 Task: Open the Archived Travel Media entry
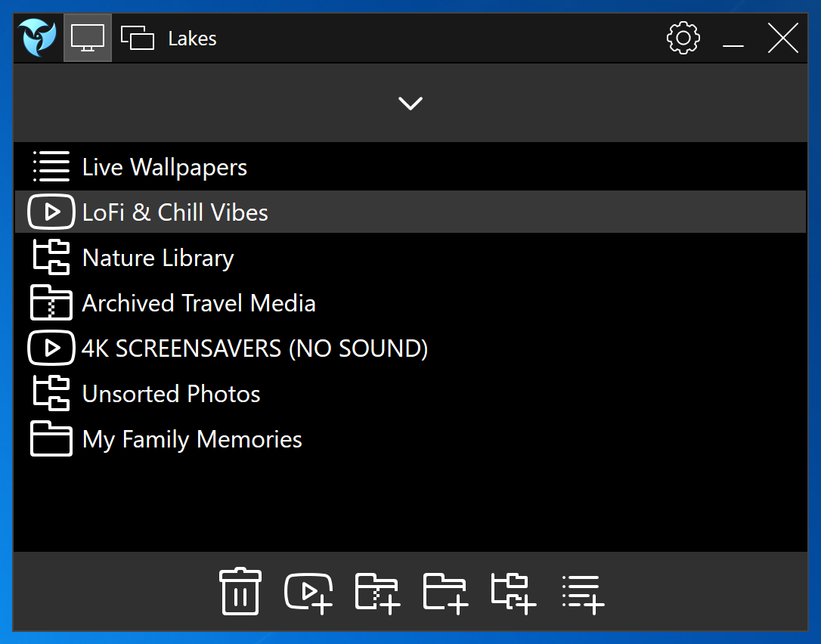[x=199, y=302]
